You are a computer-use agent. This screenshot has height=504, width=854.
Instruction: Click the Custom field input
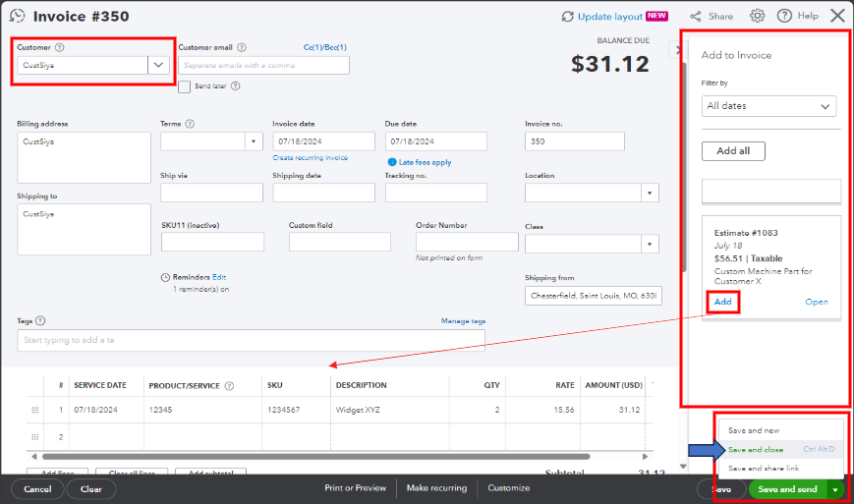(x=340, y=242)
